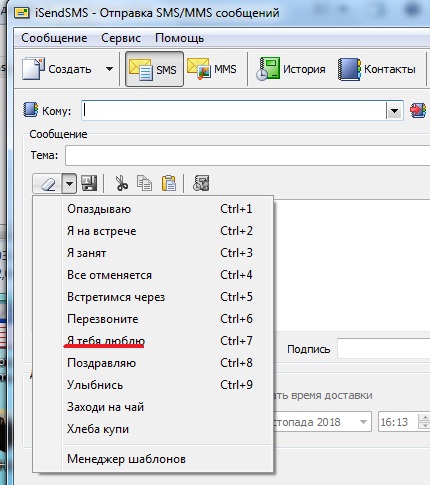Choose template Я занят
This screenshot has width=430, height=485.
[x=153, y=253]
